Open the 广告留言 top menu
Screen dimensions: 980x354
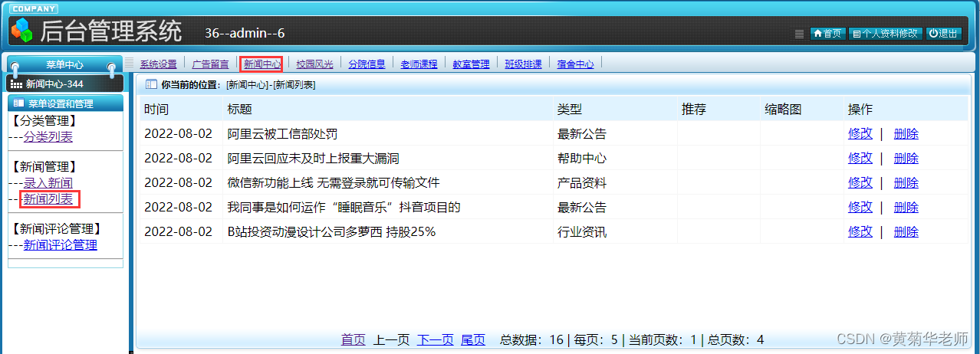click(x=210, y=64)
